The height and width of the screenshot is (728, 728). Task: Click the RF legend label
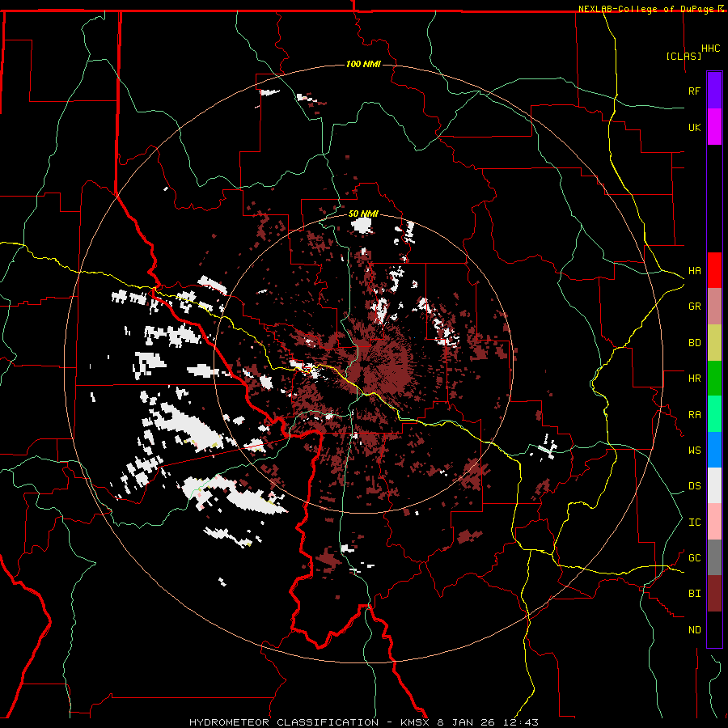(694, 91)
